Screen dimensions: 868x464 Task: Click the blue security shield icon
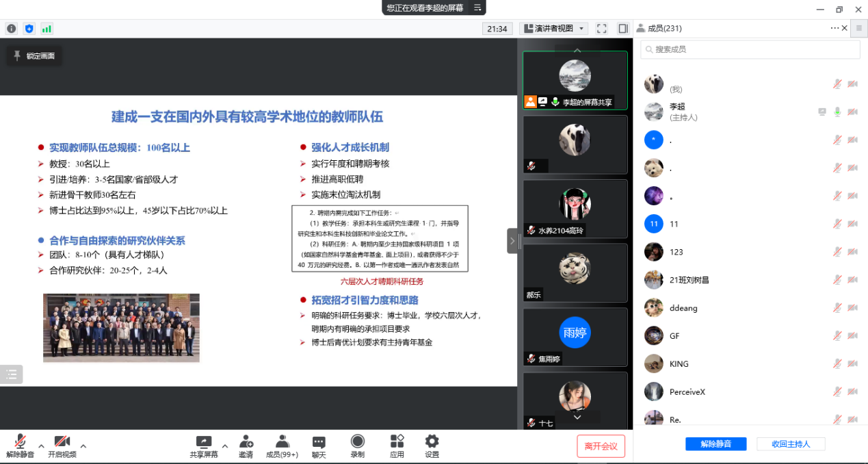point(29,29)
